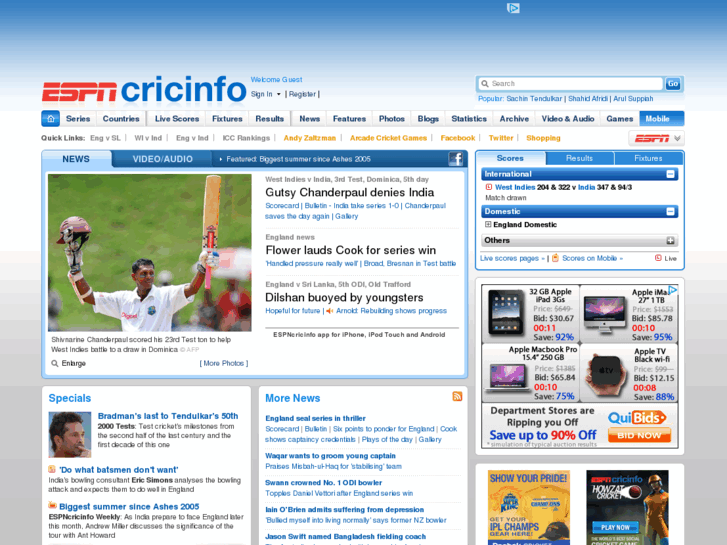Viewport: 727px width, 545px height.
Task: Open the Swann crowned No. 1 ODI bowler link
Action: (x=324, y=482)
